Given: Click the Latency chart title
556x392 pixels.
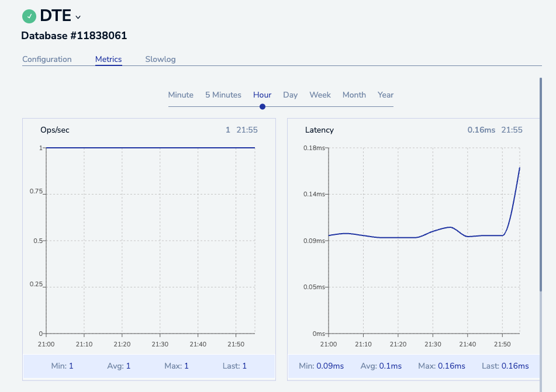Looking at the screenshot, I should [x=319, y=130].
